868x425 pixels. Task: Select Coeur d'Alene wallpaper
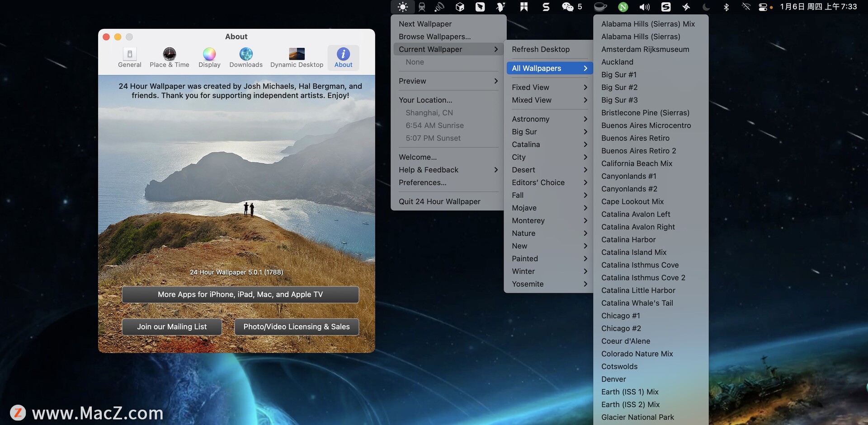coord(651,341)
